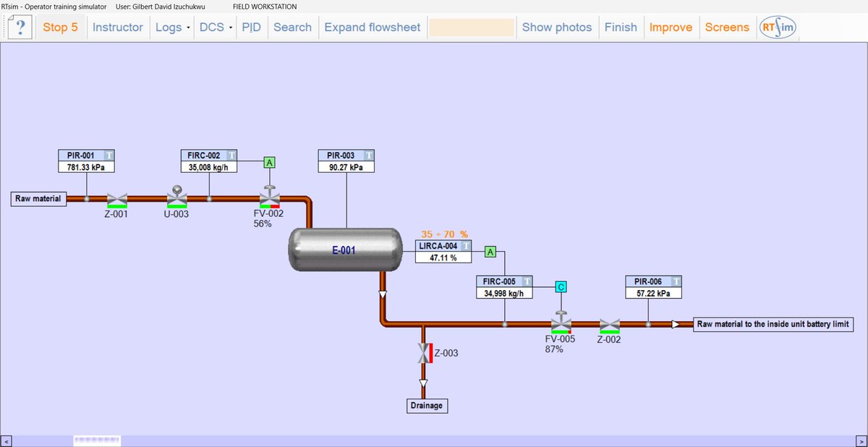The width and height of the screenshot is (868, 447).
Task: Click the 57.22 kPa reading
Action: tap(654, 293)
